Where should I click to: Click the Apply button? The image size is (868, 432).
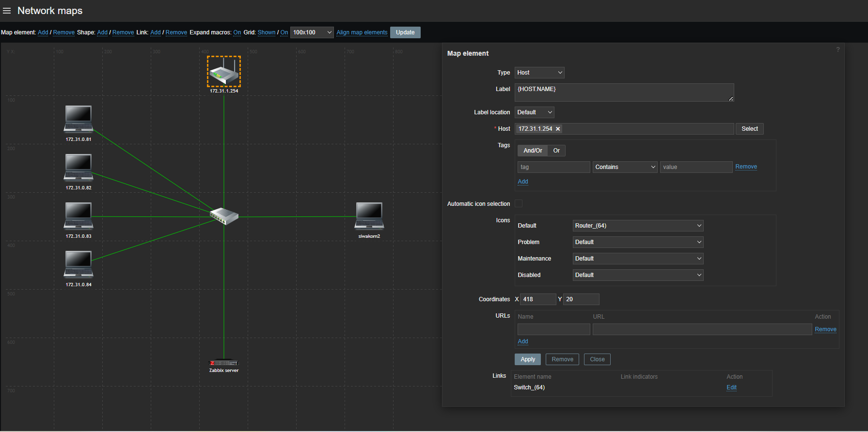528,359
